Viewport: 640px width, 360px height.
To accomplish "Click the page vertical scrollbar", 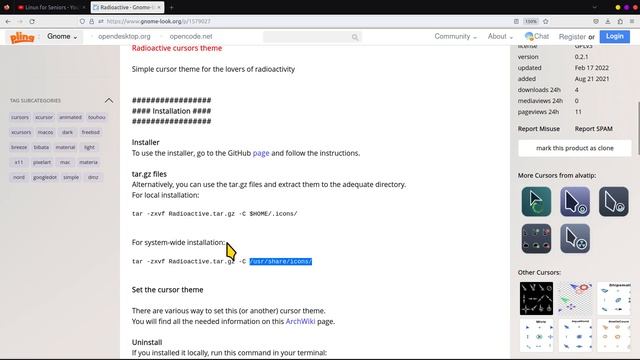I will pos(638,128).
